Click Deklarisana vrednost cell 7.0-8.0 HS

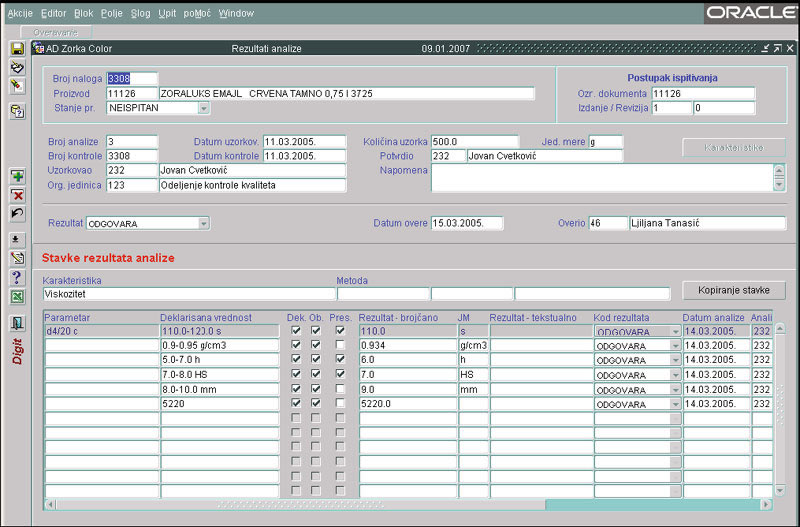tap(220, 374)
